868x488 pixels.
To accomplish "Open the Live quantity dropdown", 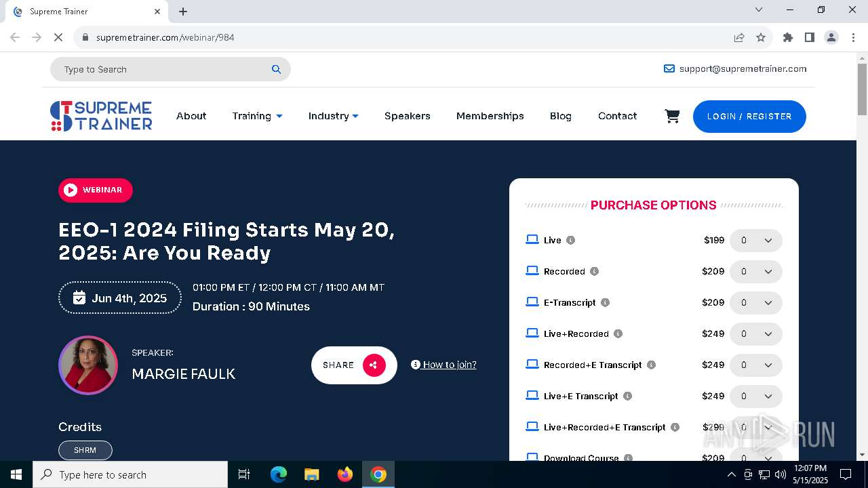I will (x=756, y=241).
